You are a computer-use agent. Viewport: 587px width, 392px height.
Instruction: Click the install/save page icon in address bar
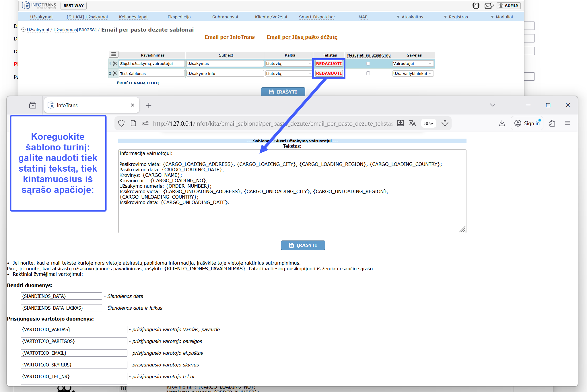(x=401, y=123)
